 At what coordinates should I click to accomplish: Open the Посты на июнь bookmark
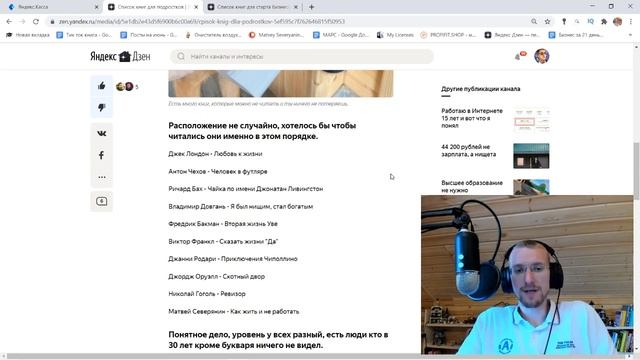point(149,35)
